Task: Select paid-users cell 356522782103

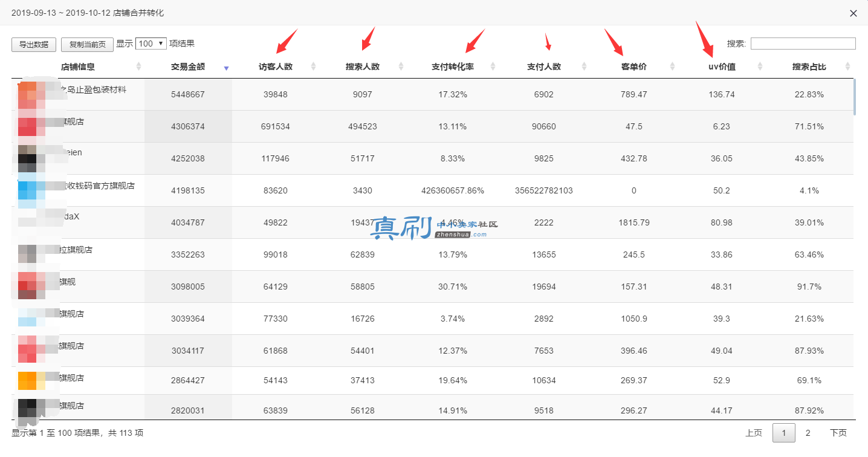Action: click(544, 190)
